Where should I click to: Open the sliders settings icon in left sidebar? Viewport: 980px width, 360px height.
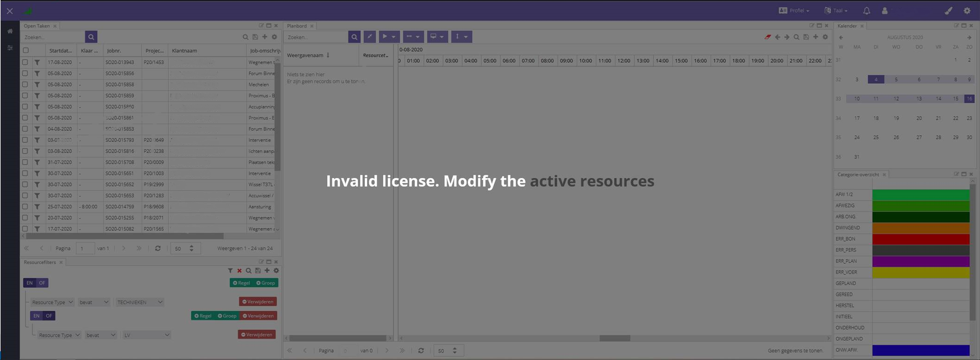click(x=10, y=48)
